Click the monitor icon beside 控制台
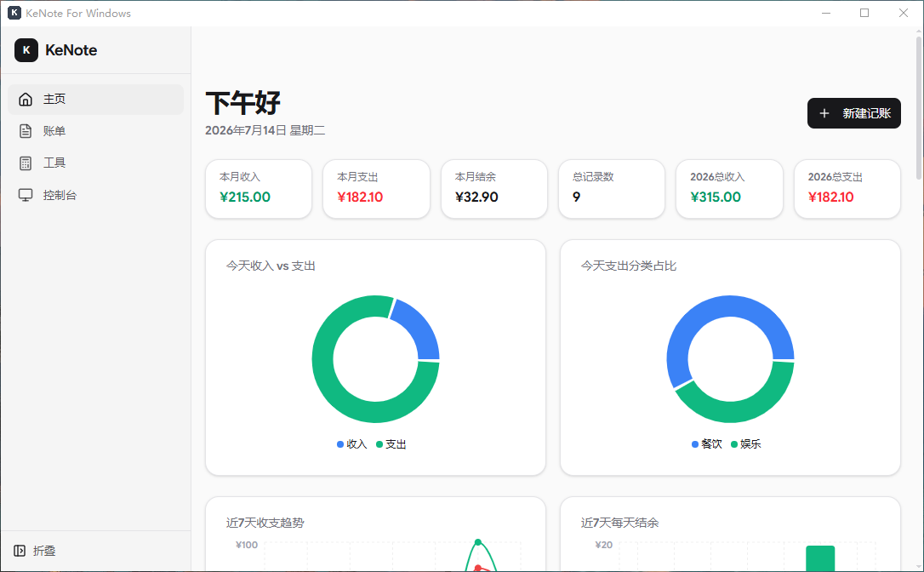Image resolution: width=924 pixels, height=572 pixels. [x=26, y=195]
